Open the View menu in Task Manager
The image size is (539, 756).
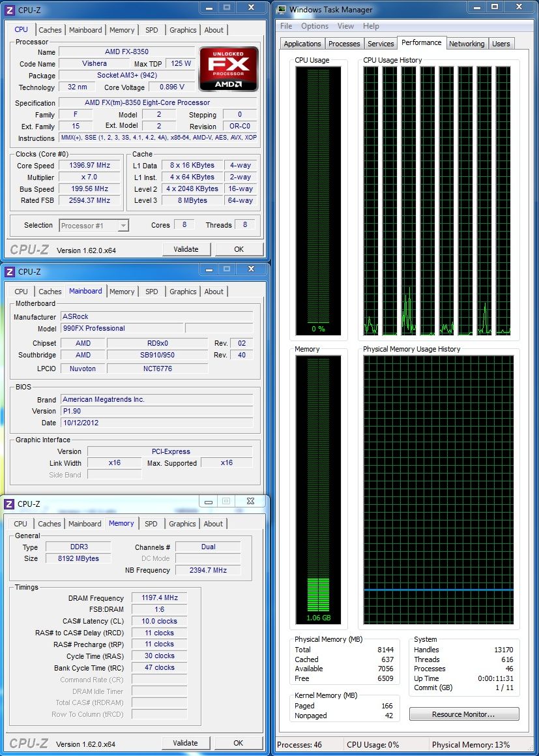[345, 26]
